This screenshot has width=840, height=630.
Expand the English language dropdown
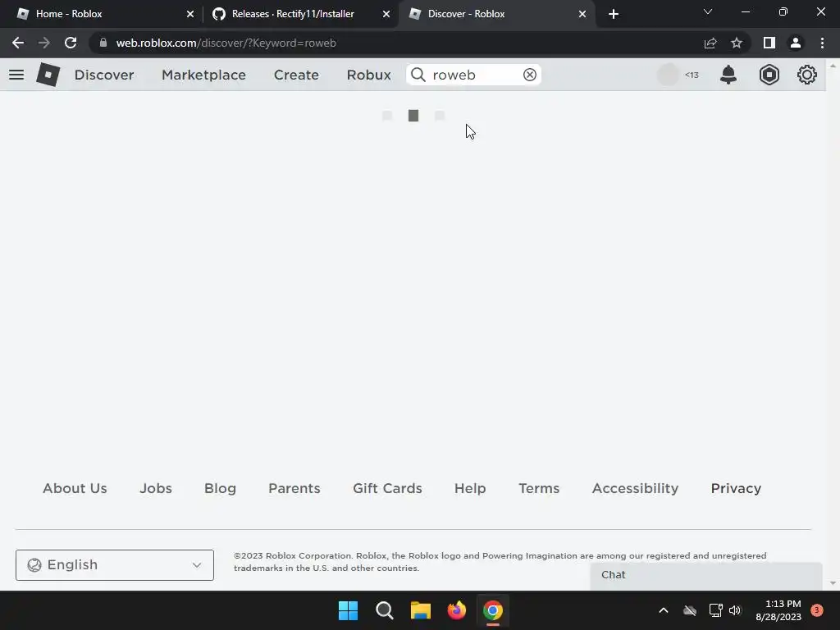115,565
